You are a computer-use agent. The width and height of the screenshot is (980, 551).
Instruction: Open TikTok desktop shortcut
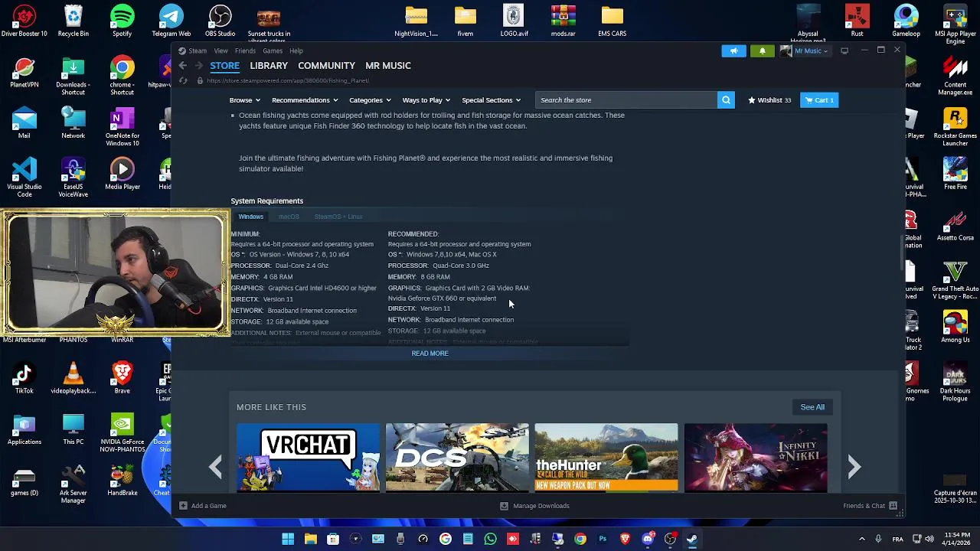[x=24, y=378]
